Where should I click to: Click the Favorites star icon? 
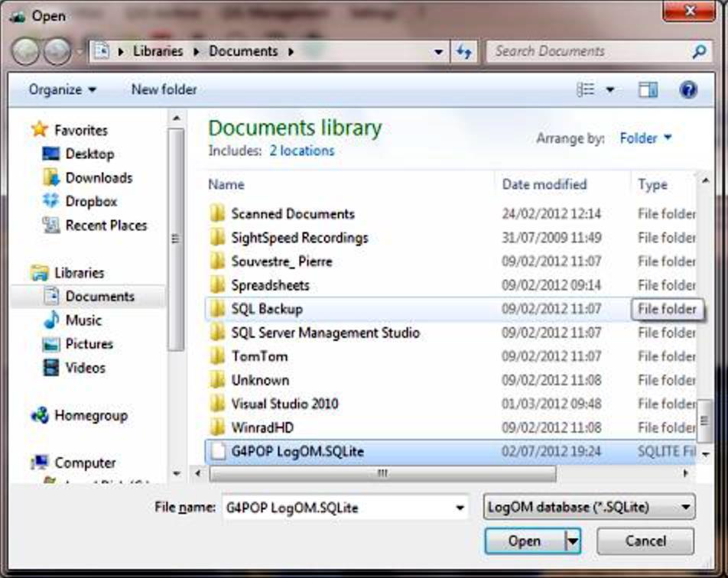pyautogui.click(x=40, y=129)
